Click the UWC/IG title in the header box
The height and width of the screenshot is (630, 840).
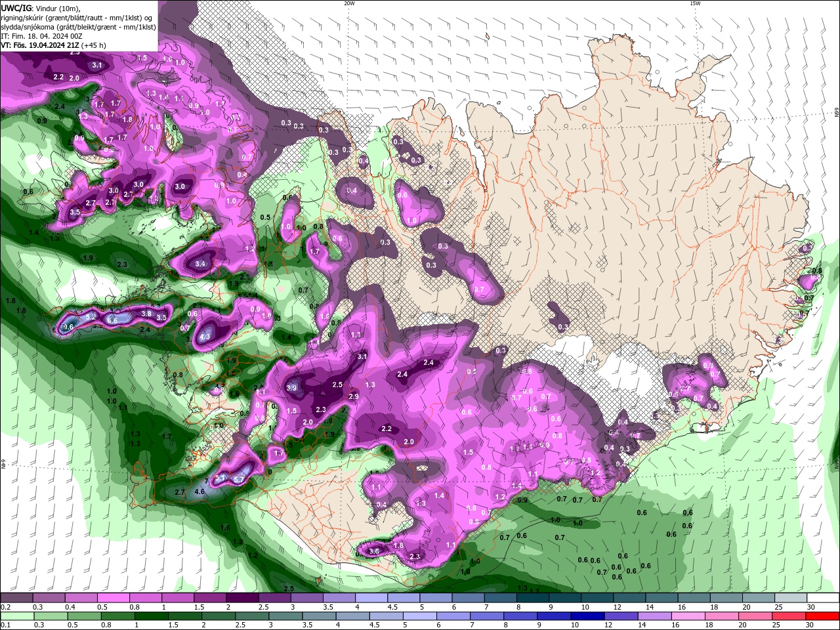16,8
